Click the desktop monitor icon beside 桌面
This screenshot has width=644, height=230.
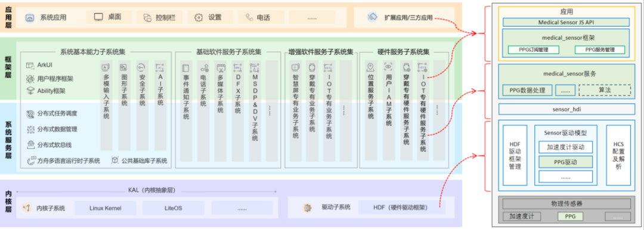(98, 17)
